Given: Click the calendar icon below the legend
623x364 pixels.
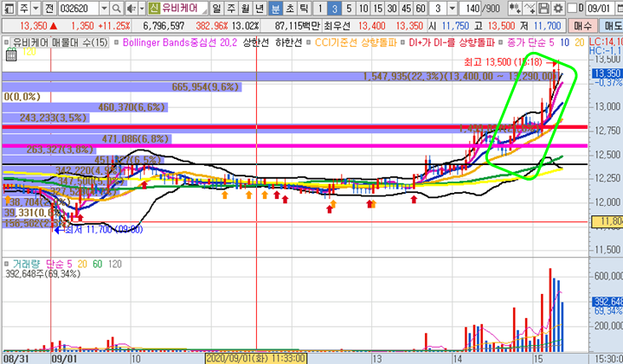Looking at the screenshot, I should click(x=11, y=55).
